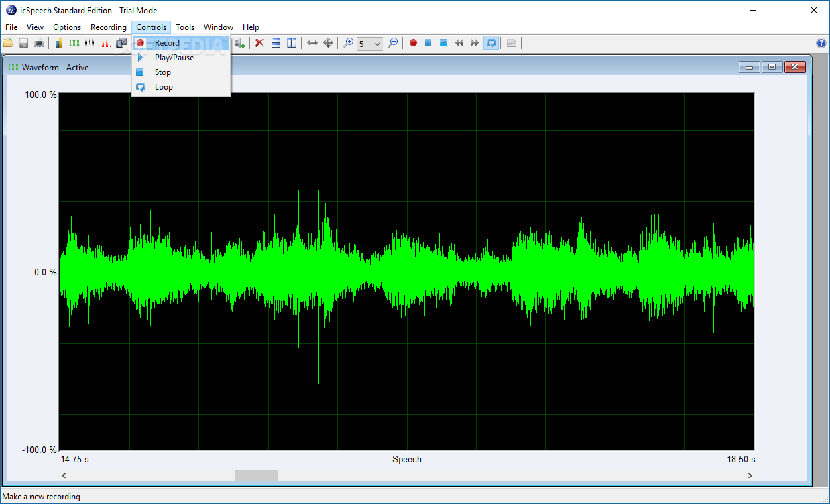830x504 pixels.
Task: Open the zoom level dropdown showing 5
Action: pos(369,44)
